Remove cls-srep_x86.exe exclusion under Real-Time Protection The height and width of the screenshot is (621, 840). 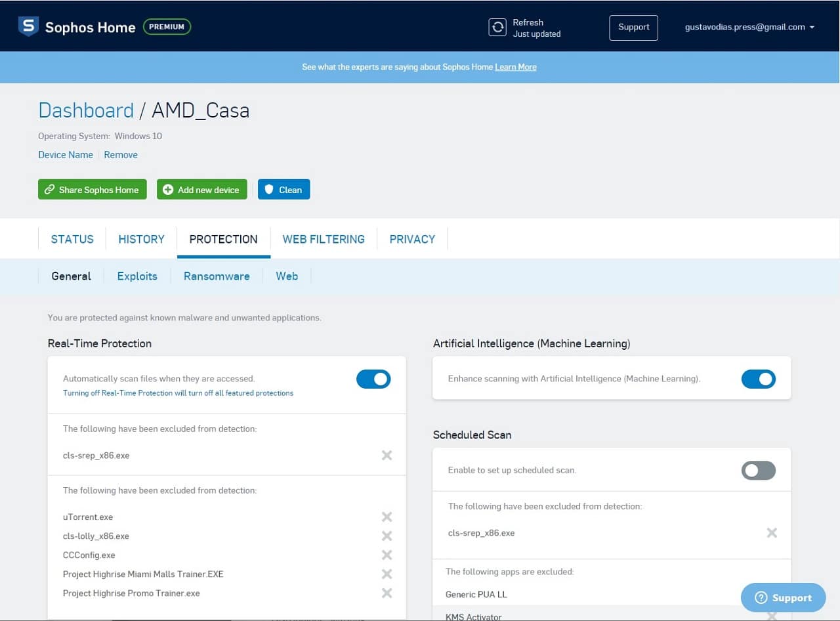(387, 455)
